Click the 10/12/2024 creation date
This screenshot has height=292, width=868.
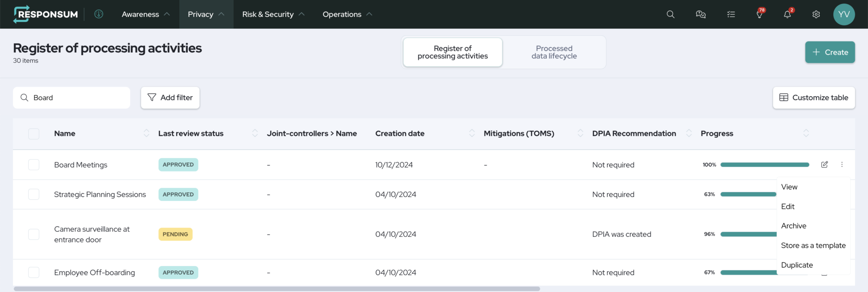[394, 165]
